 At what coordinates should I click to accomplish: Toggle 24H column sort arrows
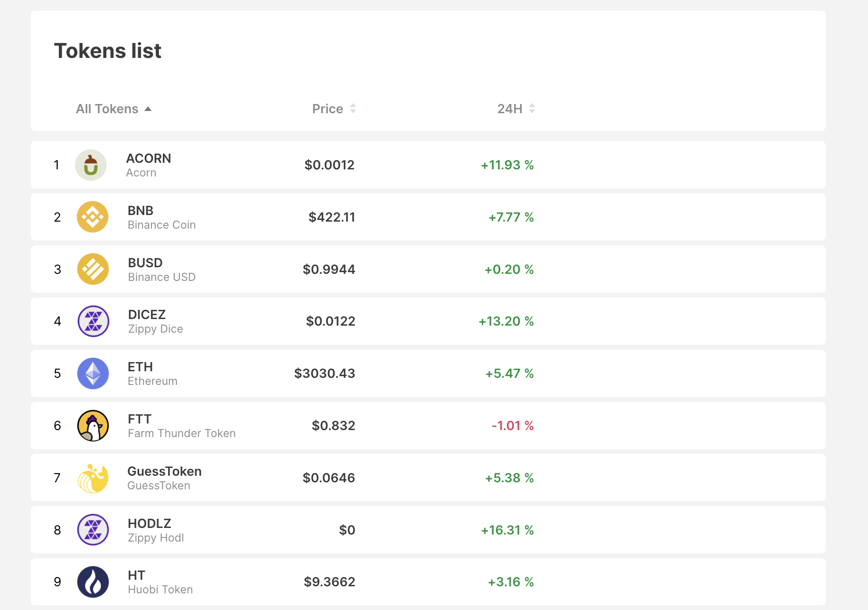click(532, 108)
